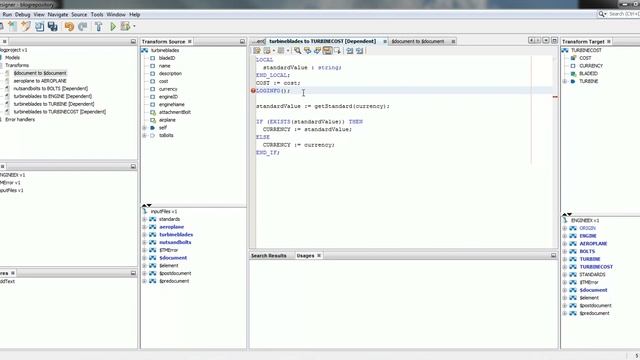Select turbineblades to ENGINE [Dependent] transform

click(53, 96)
